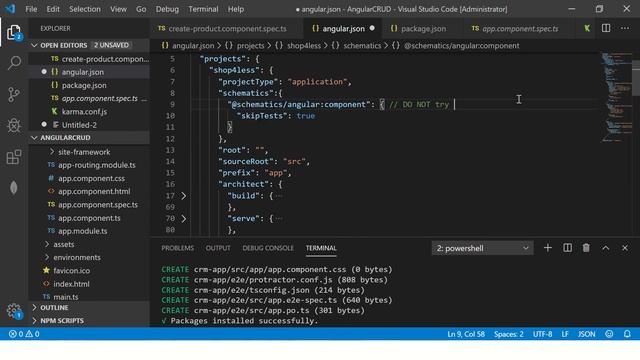Create a new terminal with plus icon
Image resolution: width=640 pixels, height=360 pixels.
click(548, 248)
